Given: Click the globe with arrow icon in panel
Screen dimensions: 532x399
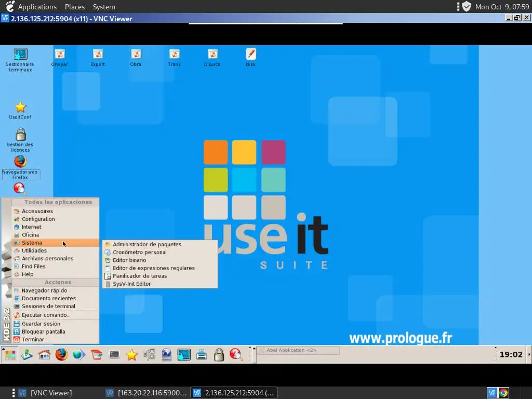Looking at the screenshot, I should coord(79,355).
